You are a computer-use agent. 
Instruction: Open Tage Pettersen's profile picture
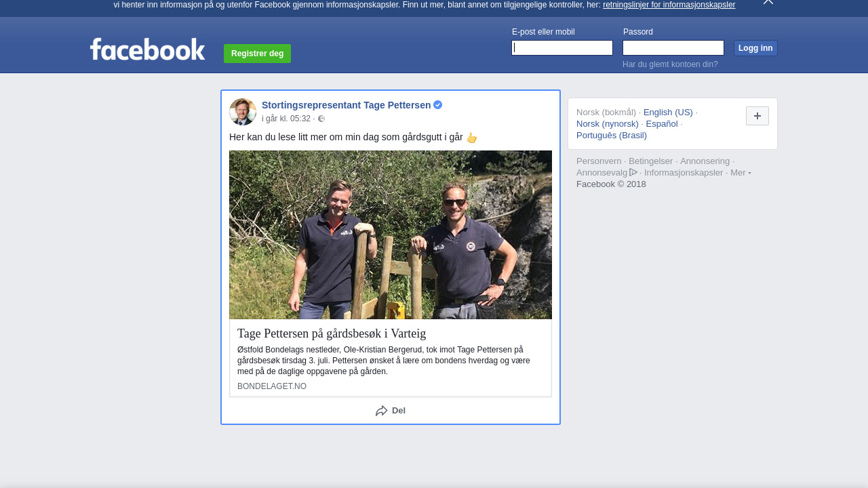(x=243, y=112)
